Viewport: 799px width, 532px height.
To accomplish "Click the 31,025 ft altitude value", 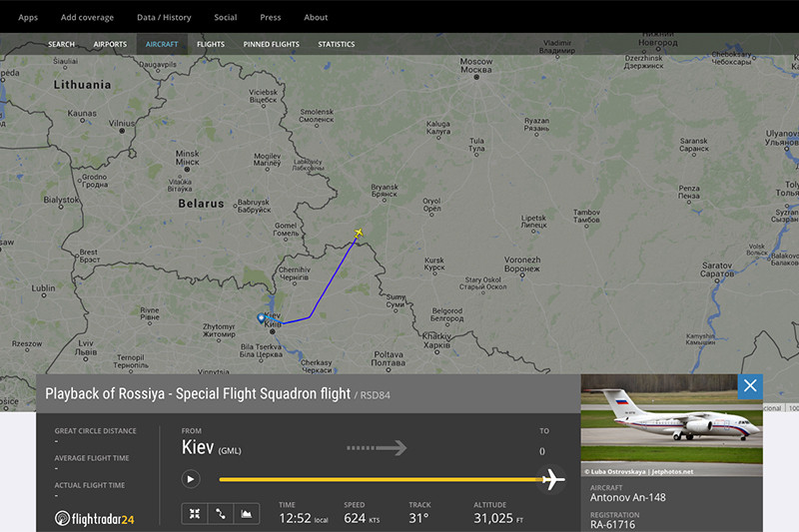I will pos(498,518).
